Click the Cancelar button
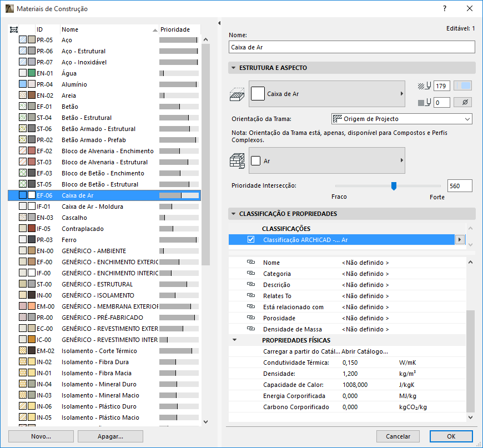Screen dimensions: 483x448 coord(398,436)
